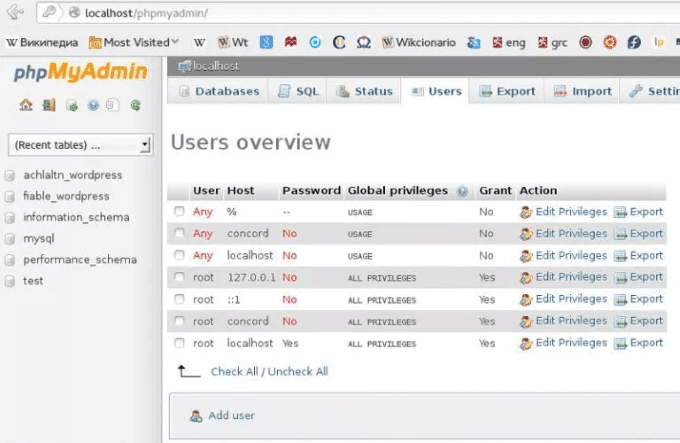Click the Add user icon
The height and width of the screenshot is (443, 680).
(x=196, y=415)
